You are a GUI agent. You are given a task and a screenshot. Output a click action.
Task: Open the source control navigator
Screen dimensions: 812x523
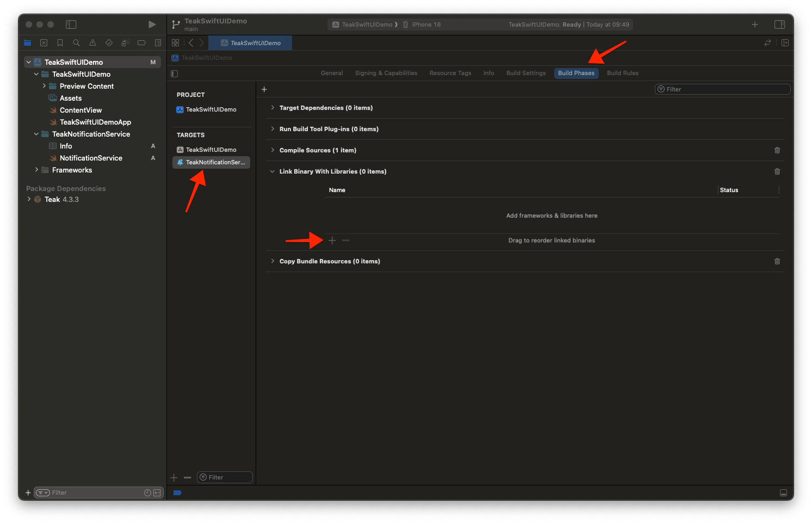coord(44,43)
